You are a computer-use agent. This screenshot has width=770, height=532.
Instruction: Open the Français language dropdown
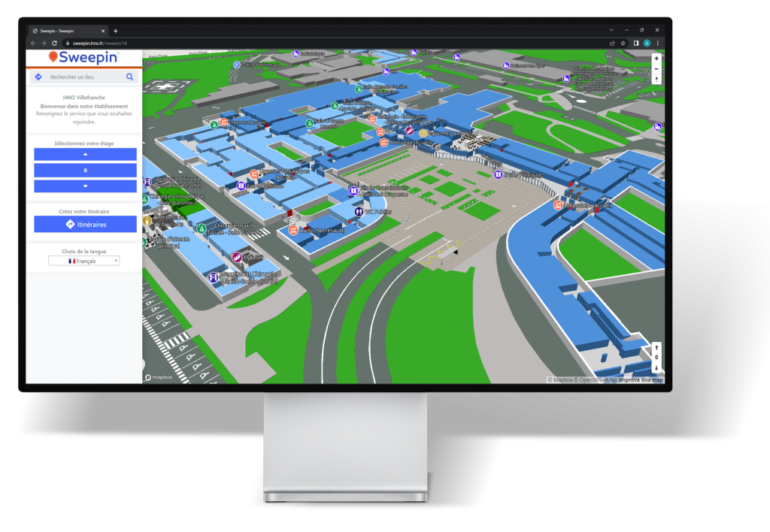coord(84,261)
